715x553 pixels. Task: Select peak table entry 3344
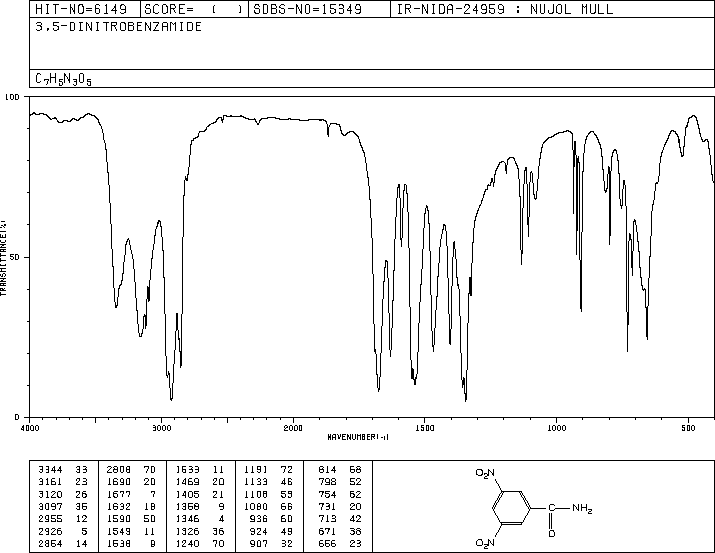coord(50,470)
